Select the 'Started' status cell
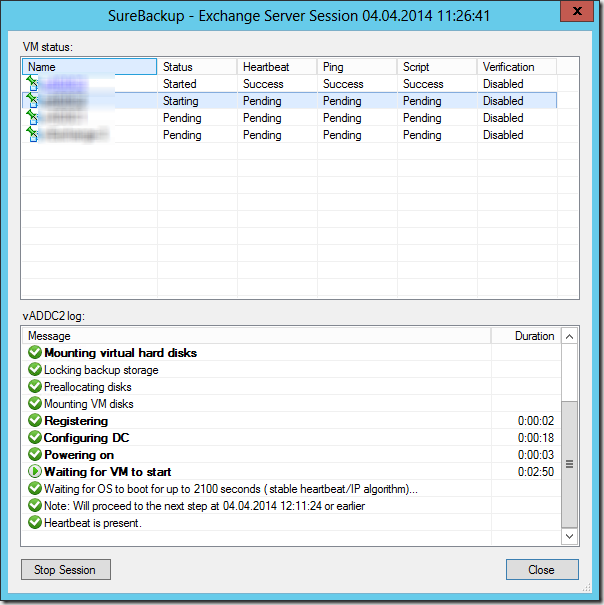 (x=179, y=84)
